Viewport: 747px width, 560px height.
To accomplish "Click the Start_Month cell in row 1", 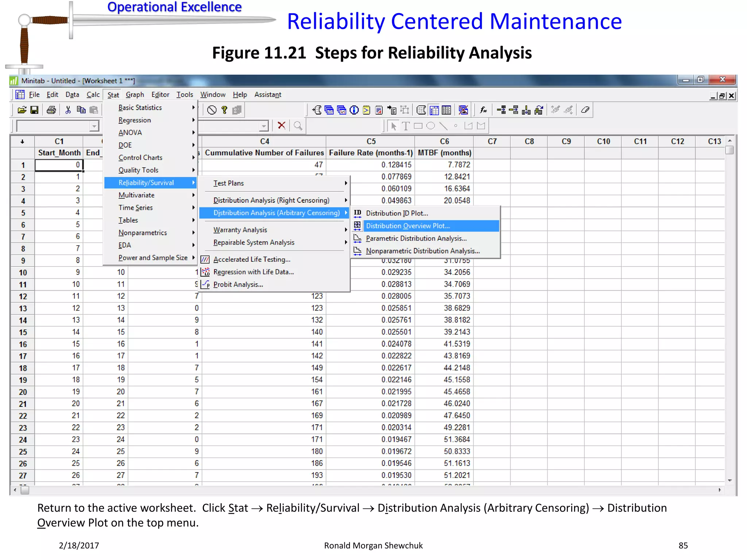I will tap(59, 165).
